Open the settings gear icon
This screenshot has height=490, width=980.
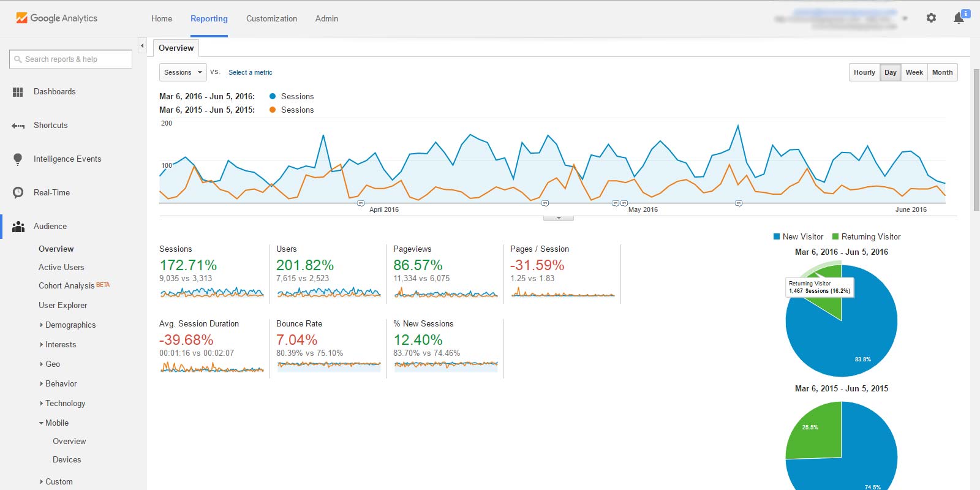pos(931,18)
